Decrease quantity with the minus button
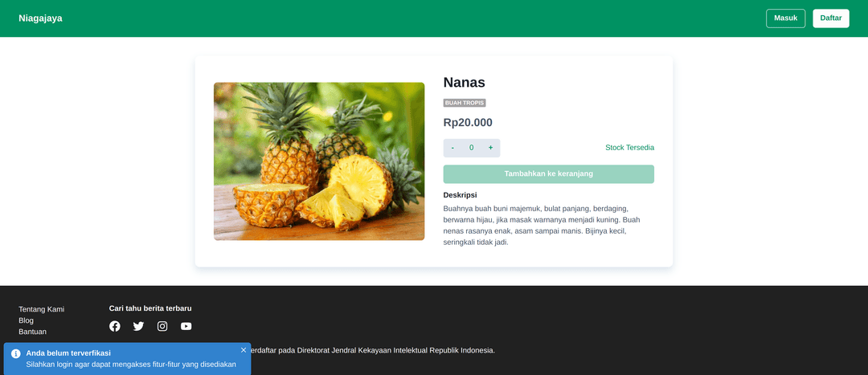The height and width of the screenshot is (375, 868). [x=452, y=148]
